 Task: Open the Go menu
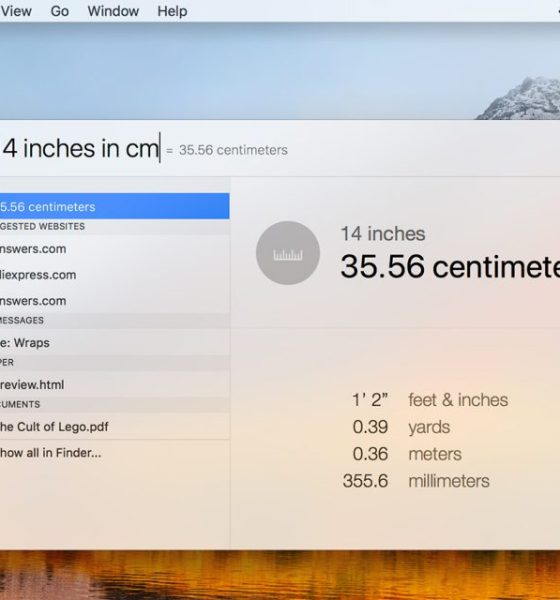[60, 11]
